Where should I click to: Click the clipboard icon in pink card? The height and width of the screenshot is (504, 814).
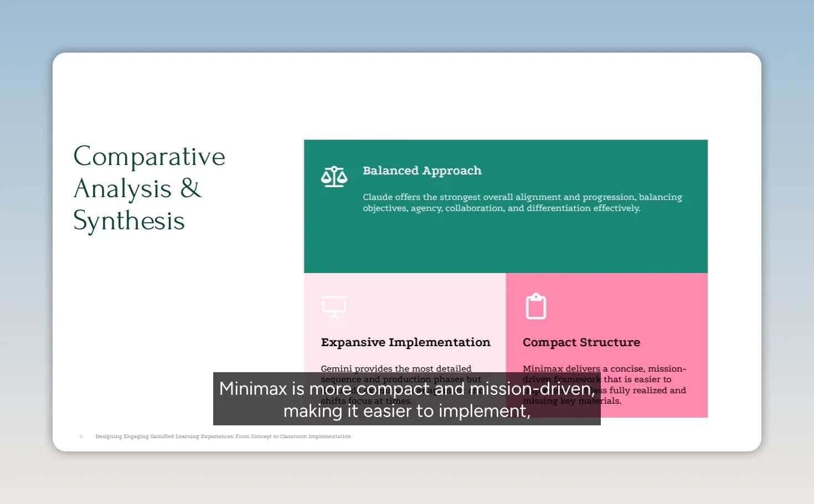(535, 306)
